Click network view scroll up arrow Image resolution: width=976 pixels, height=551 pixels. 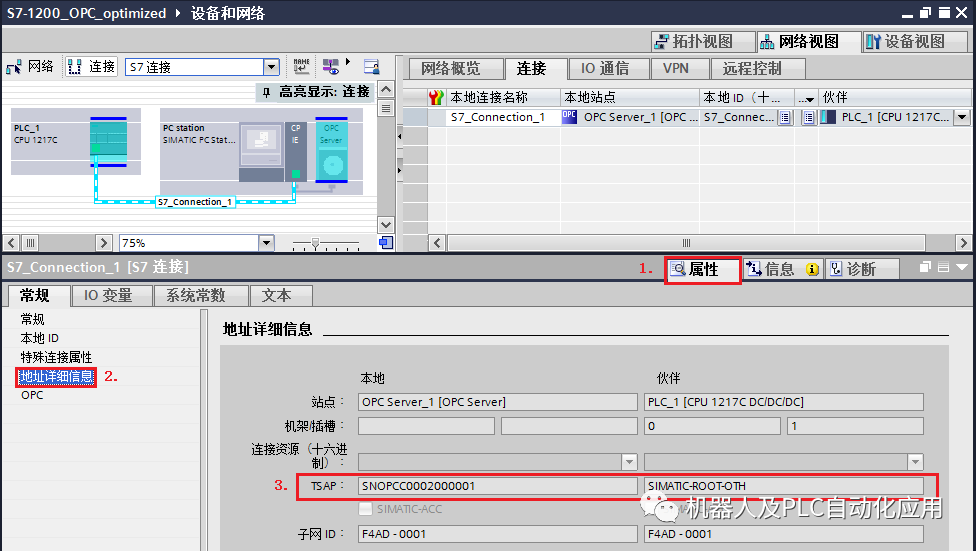pyautogui.click(x=386, y=90)
